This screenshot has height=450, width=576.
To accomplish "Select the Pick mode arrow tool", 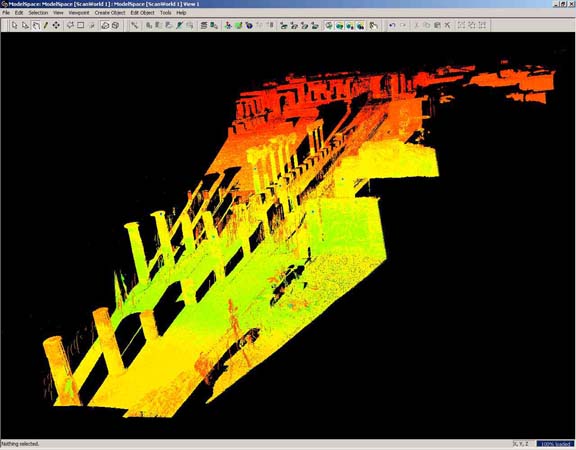I will [x=14, y=25].
